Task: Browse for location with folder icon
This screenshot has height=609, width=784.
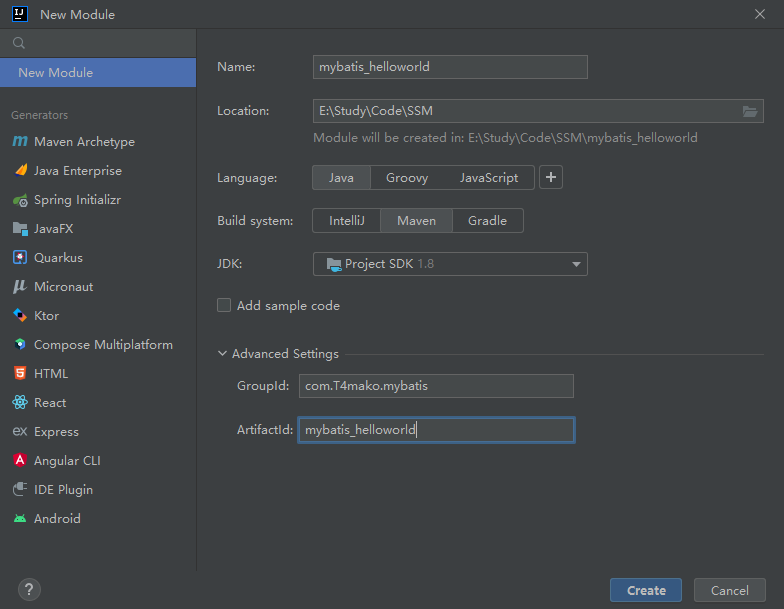Action: pos(750,111)
